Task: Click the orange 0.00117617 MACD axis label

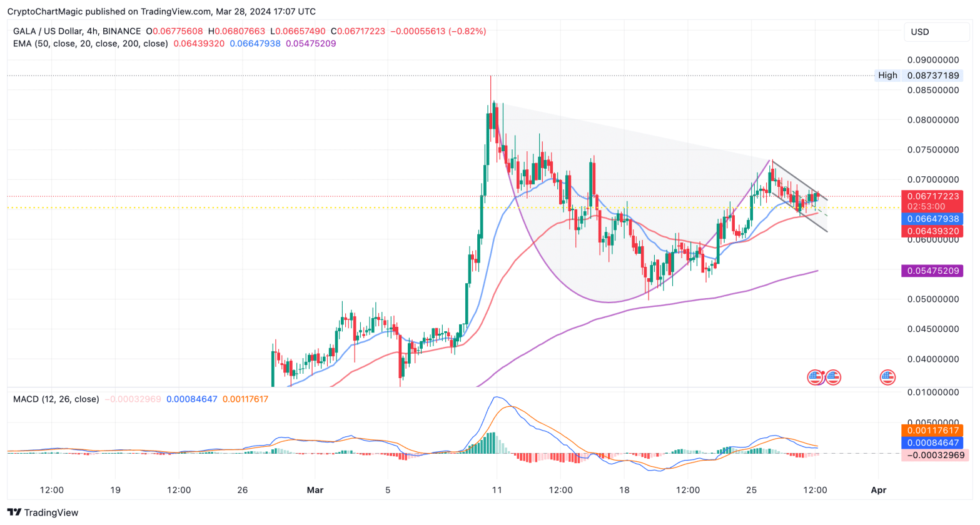Action: coord(932,430)
